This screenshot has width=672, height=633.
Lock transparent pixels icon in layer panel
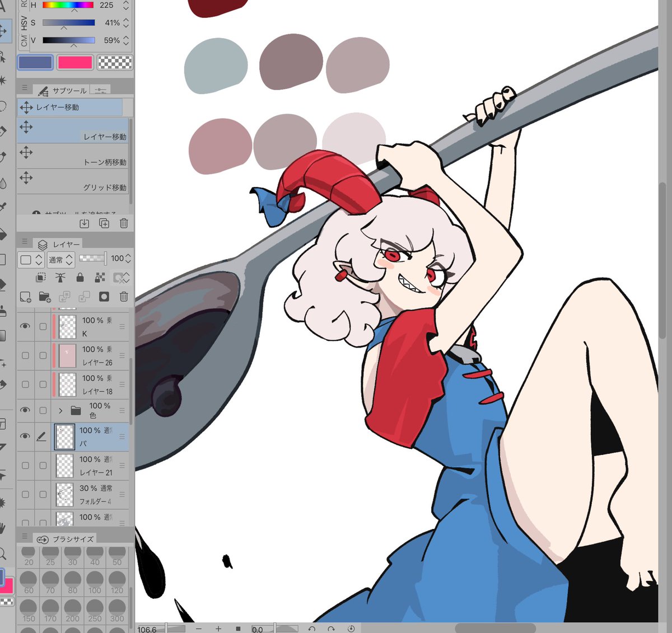click(x=100, y=278)
